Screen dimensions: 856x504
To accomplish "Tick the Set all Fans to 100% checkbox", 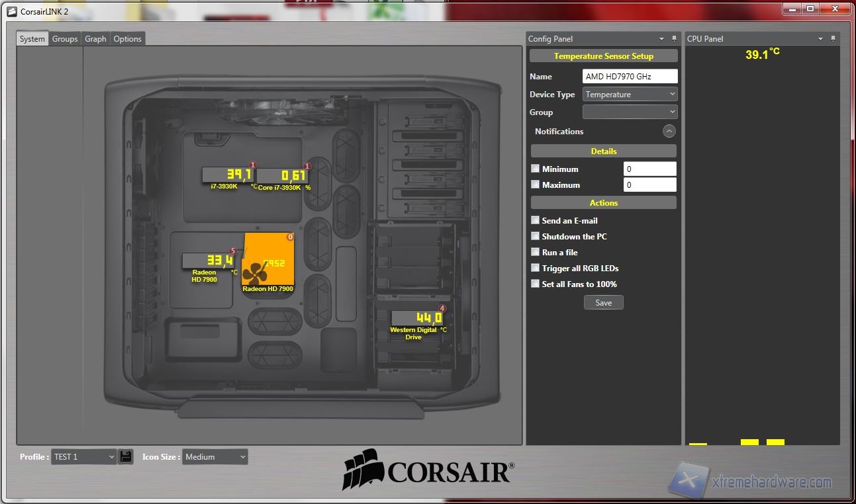I will pyautogui.click(x=535, y=284).
